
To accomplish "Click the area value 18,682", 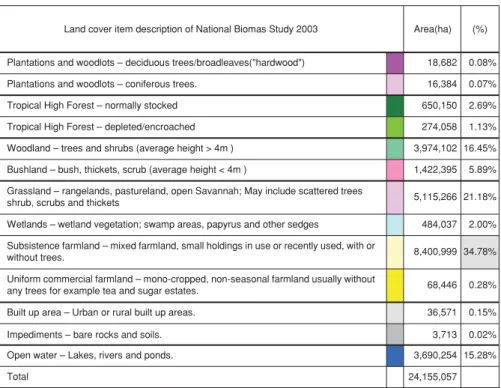I will coord(442,63).
